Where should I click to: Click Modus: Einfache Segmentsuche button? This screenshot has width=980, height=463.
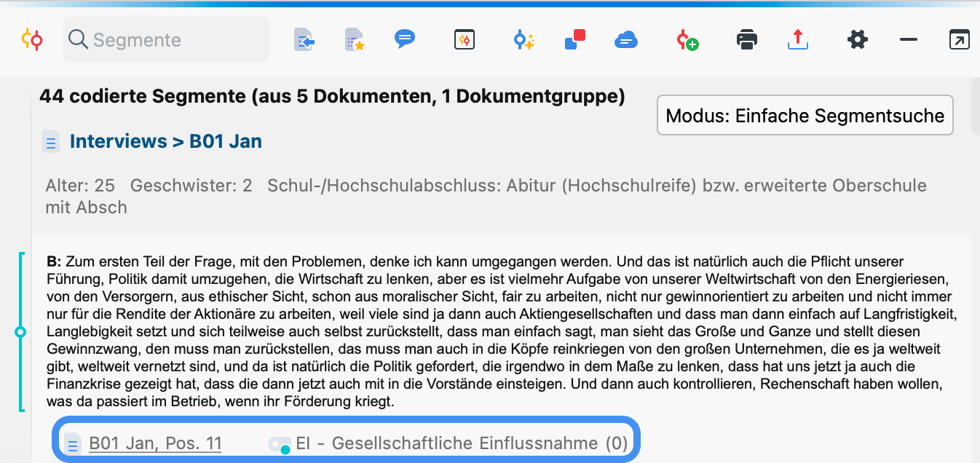click(x=805, y=115)
